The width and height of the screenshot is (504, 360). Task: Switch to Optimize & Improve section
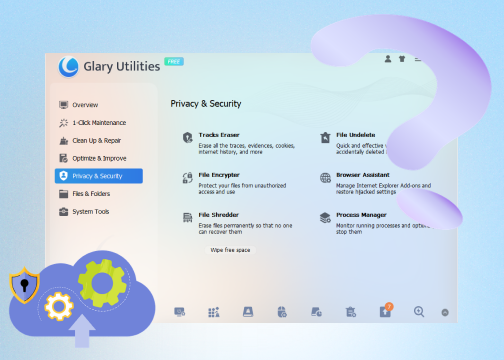[99, 158]
